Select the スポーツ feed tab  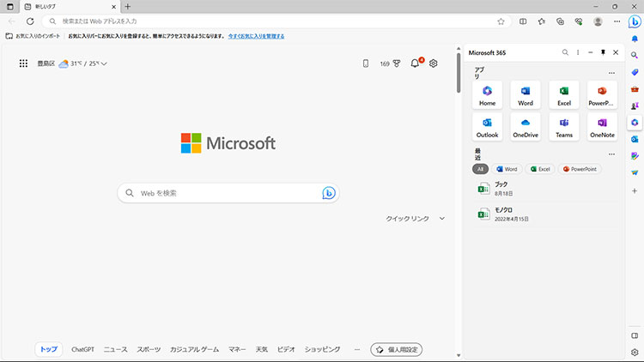[x=149, y=350]
